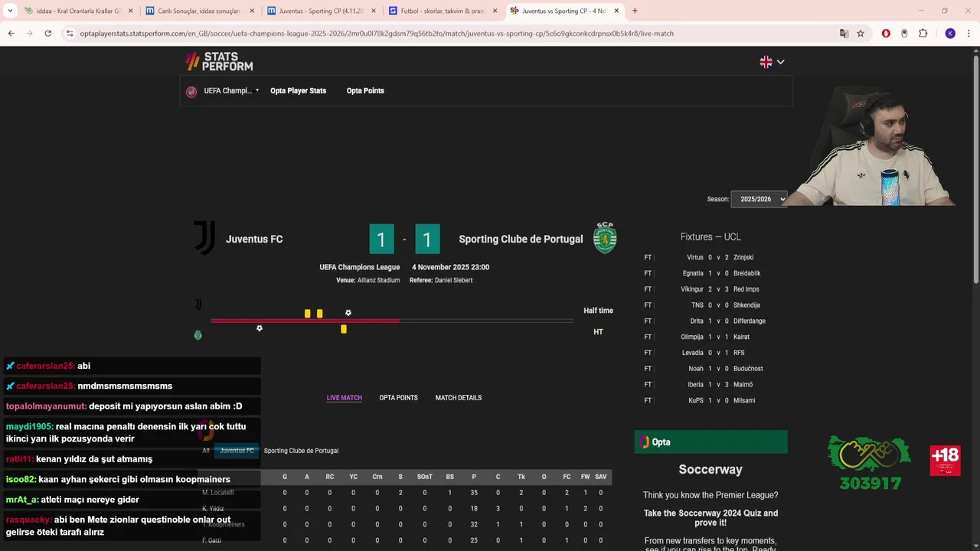This screenshot has width=980, height=551.
Task: Click the Juventus FC crest beside the score
Action: 204,238
